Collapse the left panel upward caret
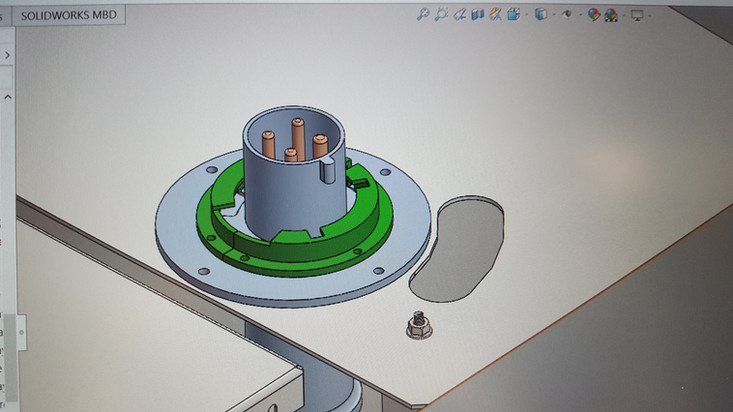Viewport: 733px width, 412px height. point(7,97)
